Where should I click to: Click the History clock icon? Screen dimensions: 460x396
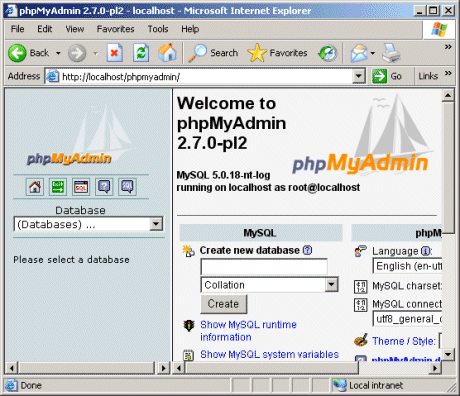click(x=328, y=53)
